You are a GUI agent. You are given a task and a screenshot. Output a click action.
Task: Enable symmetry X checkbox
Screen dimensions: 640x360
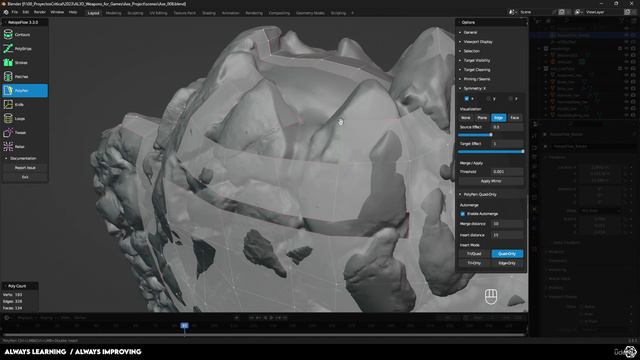[467, 99]
